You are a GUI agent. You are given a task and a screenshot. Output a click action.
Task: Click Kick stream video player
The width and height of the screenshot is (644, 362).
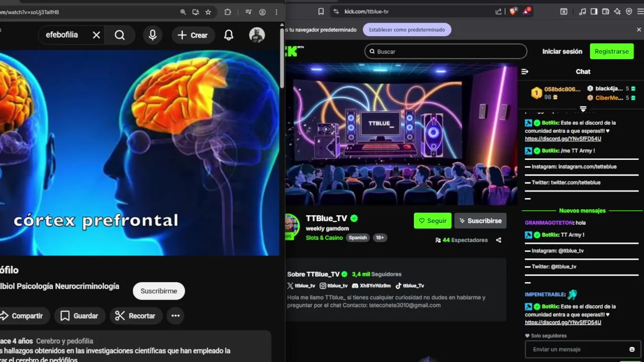tap(401, 134)
